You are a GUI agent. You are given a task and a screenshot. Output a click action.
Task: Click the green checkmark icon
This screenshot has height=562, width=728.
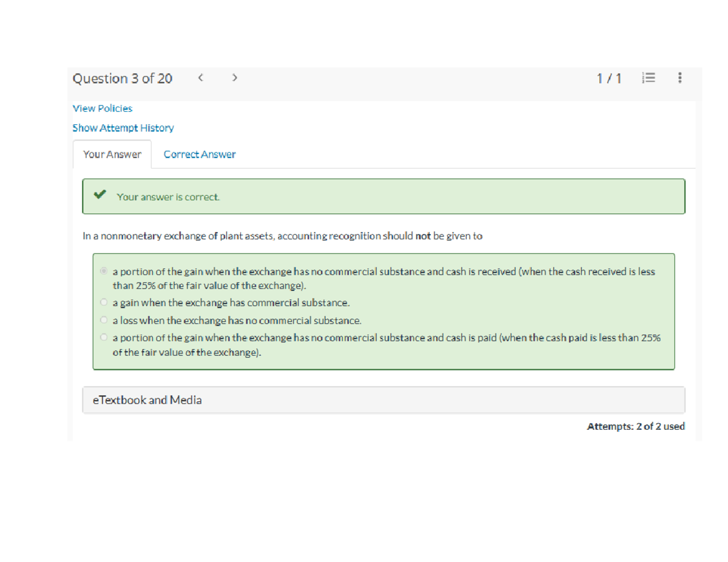pos(100,195)
